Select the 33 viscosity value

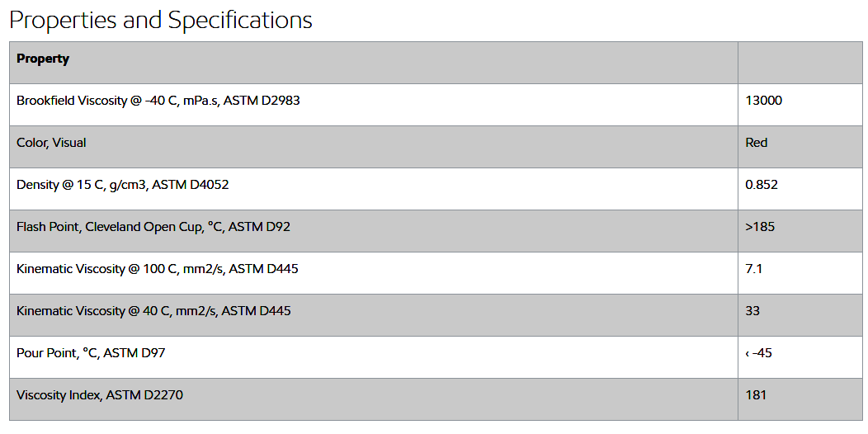coord(752,311)
